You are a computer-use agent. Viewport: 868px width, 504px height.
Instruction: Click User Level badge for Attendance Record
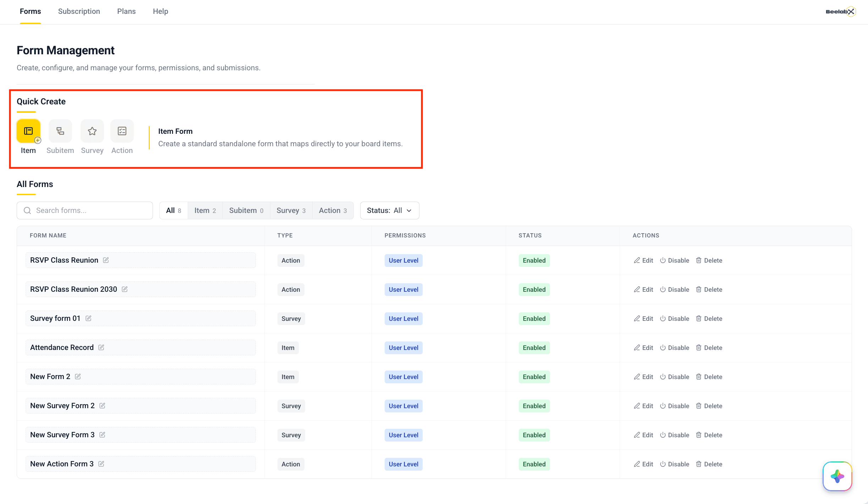click(x=403, y=348)
